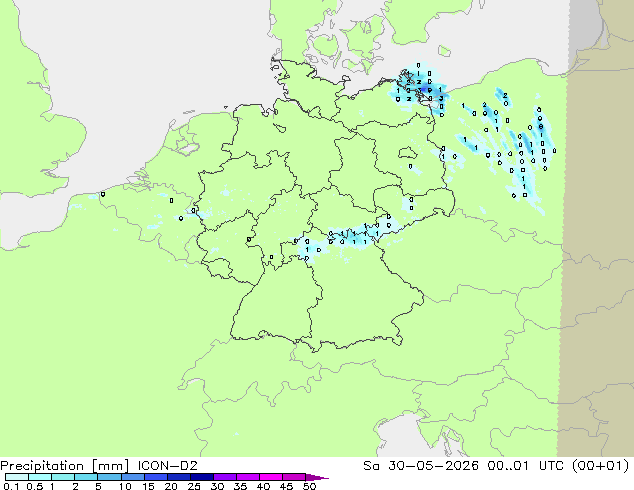634x490 pixels.
Task: Select the 5–10 mm legend color box
Action: 109,477
